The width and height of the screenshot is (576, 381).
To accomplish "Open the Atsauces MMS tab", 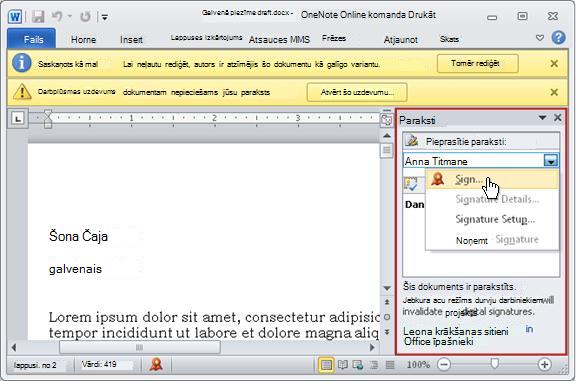I will [279, 40].
